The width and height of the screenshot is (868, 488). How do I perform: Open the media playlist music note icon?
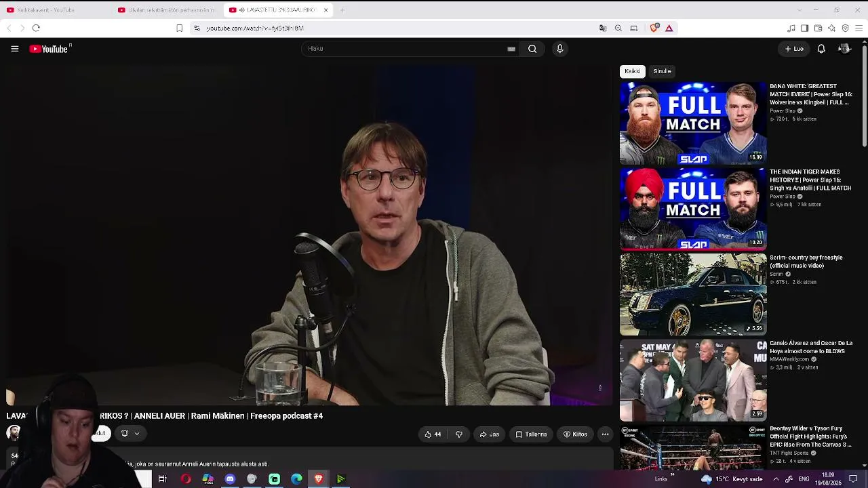click(791, 28)
